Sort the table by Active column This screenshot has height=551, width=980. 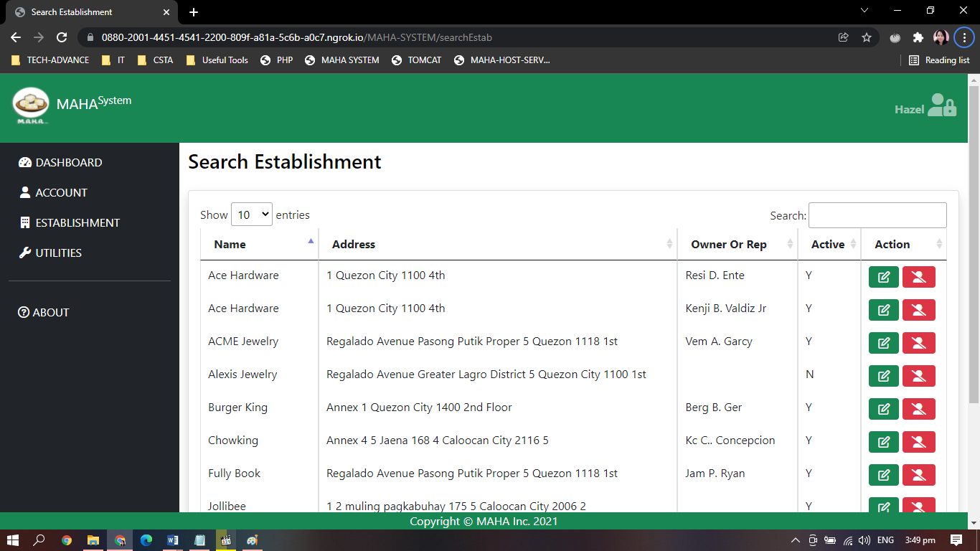pyautogui.click(x=829, y=245)
